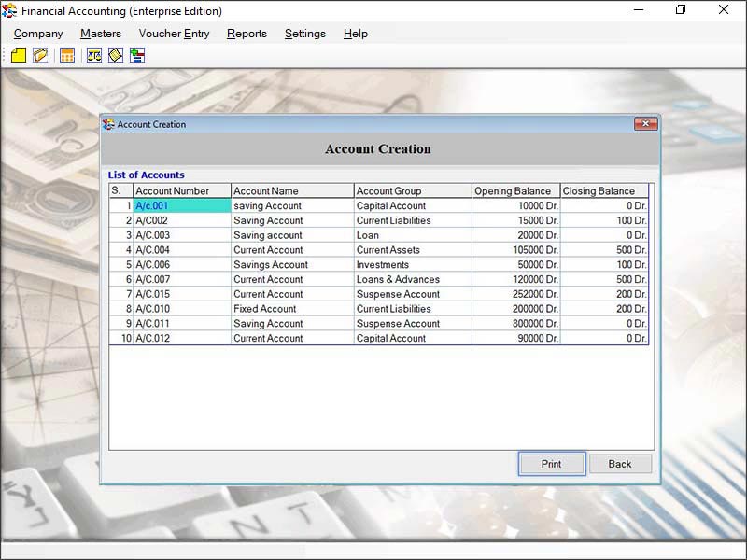Screen dimensions: 747x560
Task: Click the yellow new company icon
Action: 19,55
